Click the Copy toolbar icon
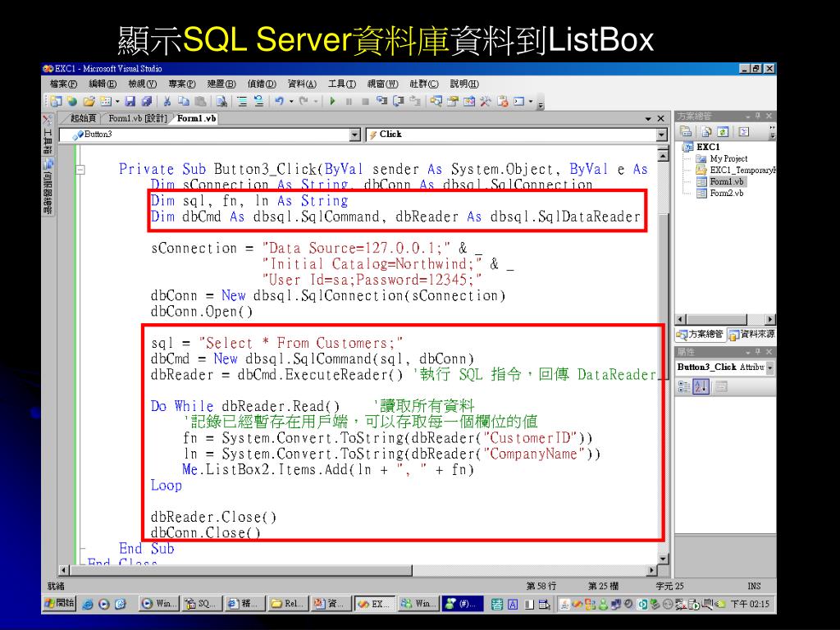This screenshot has height=630, width=840. [183, 101]
